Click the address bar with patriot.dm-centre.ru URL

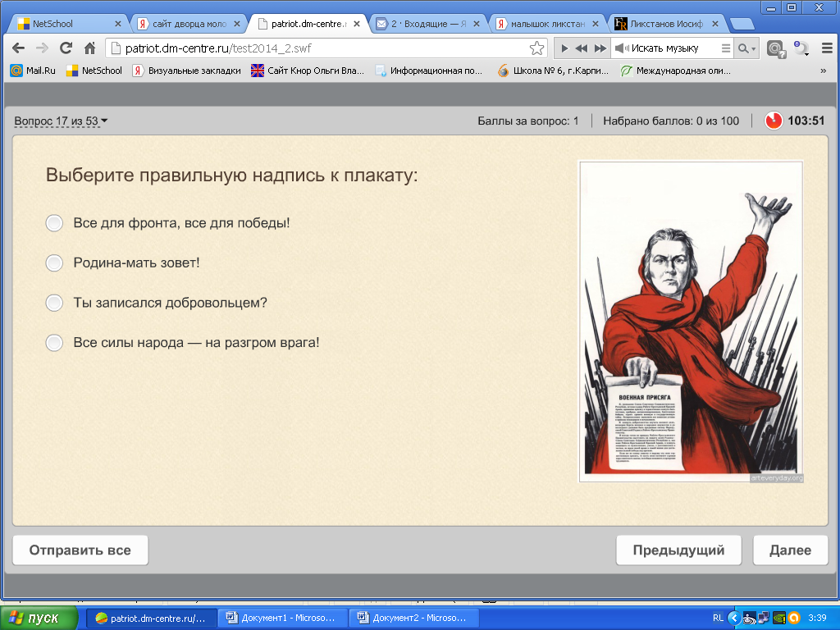click(326, 48)
